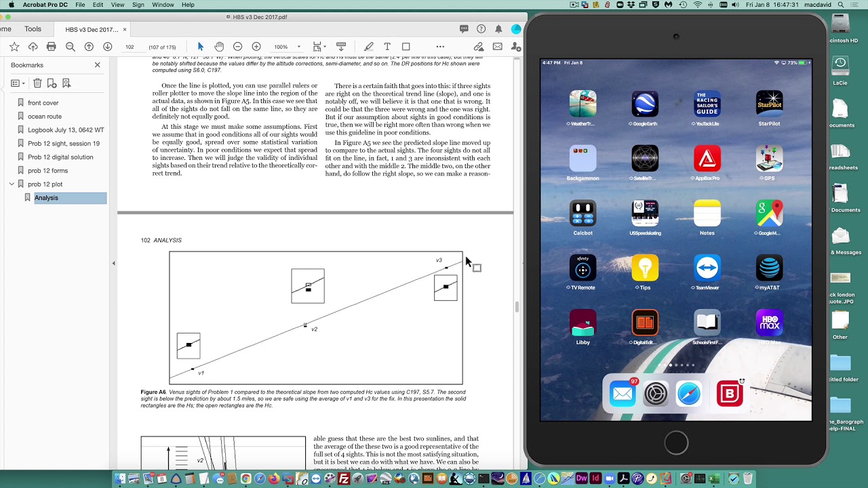Click the scrolling mode download-style icon

341,47
